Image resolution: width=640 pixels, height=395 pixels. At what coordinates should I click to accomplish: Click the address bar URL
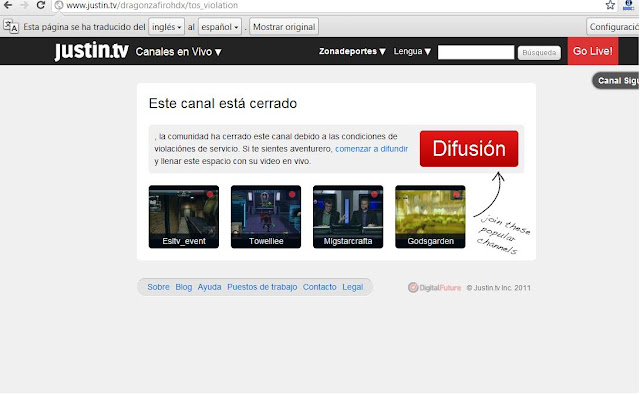coord(152,5)
